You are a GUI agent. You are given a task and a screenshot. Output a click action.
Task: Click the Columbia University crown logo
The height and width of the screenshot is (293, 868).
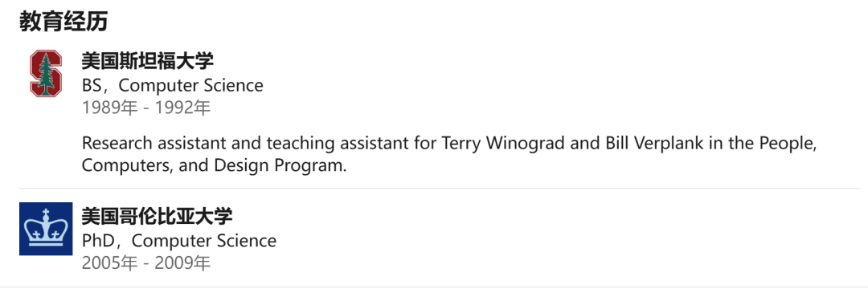(x=46, y=229)
